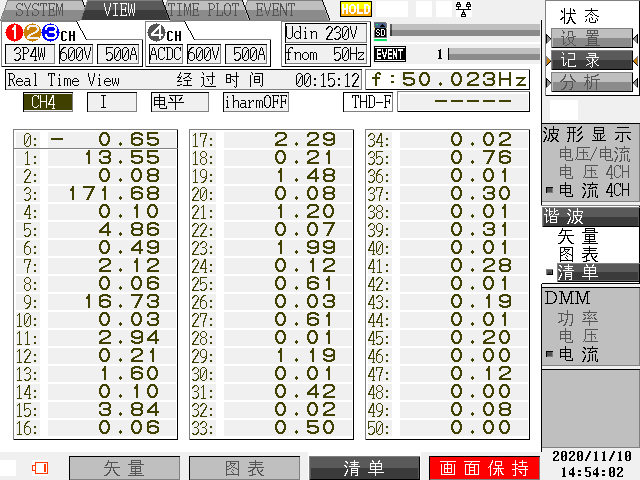
Task: Click the SD card status icon
Action: coord(379,31)
